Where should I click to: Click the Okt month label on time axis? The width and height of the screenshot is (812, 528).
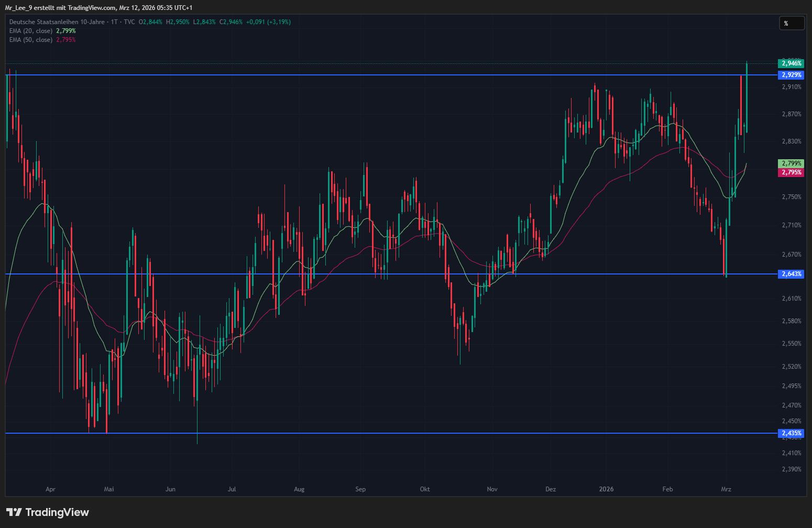[425, 489]
